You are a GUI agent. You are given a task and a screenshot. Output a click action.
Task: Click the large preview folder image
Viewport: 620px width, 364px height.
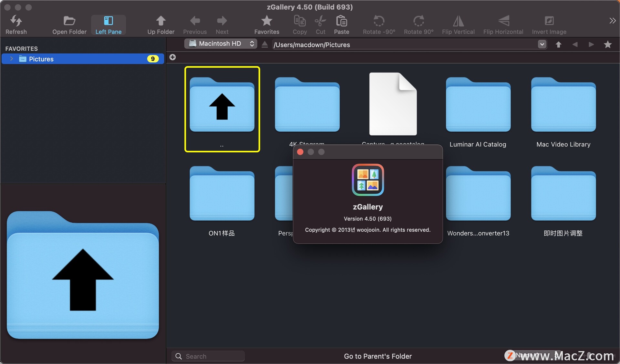pos(83,275)
